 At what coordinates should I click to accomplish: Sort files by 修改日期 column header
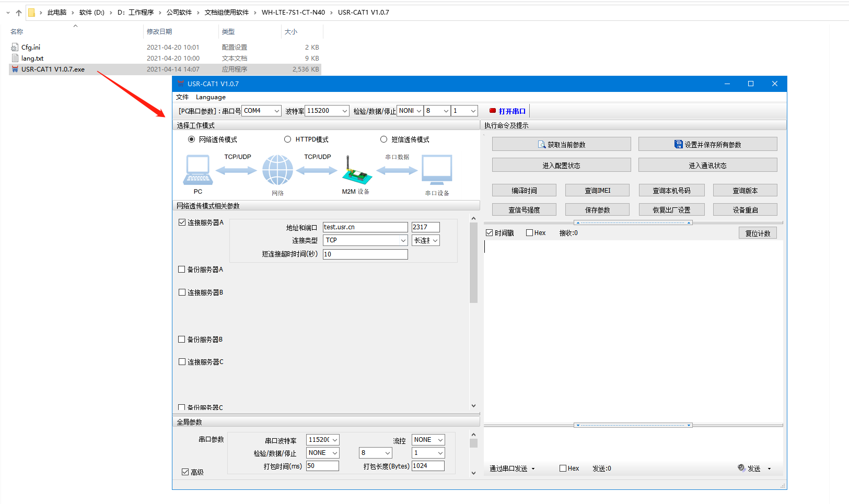[x=159, y=32]
